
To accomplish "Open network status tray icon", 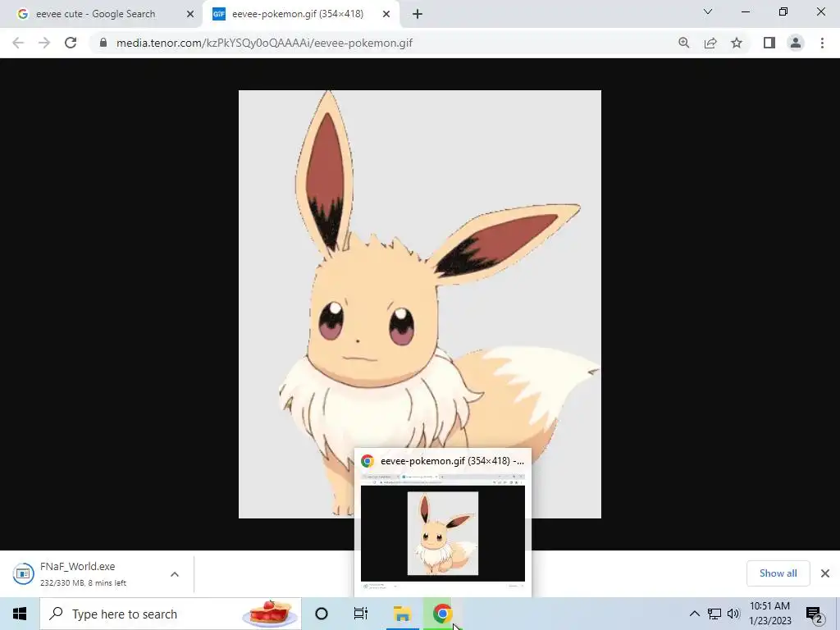I will point(714,614).
